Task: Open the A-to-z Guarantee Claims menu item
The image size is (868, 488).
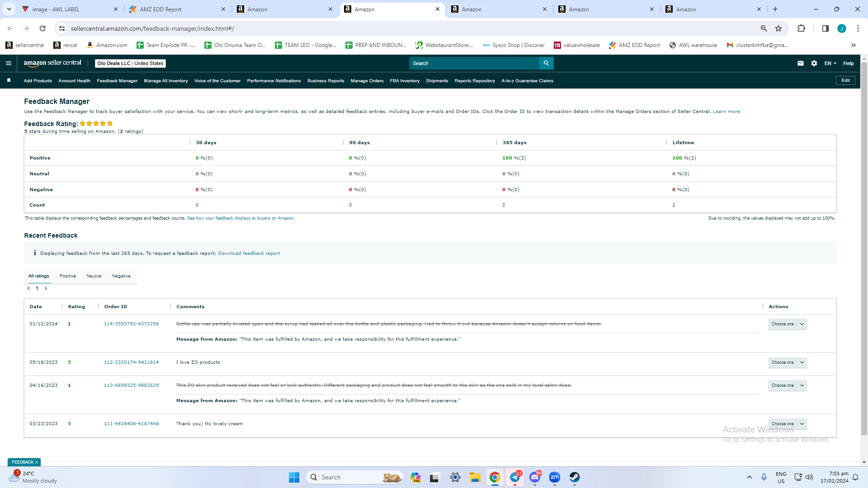Action: (527, 81)
